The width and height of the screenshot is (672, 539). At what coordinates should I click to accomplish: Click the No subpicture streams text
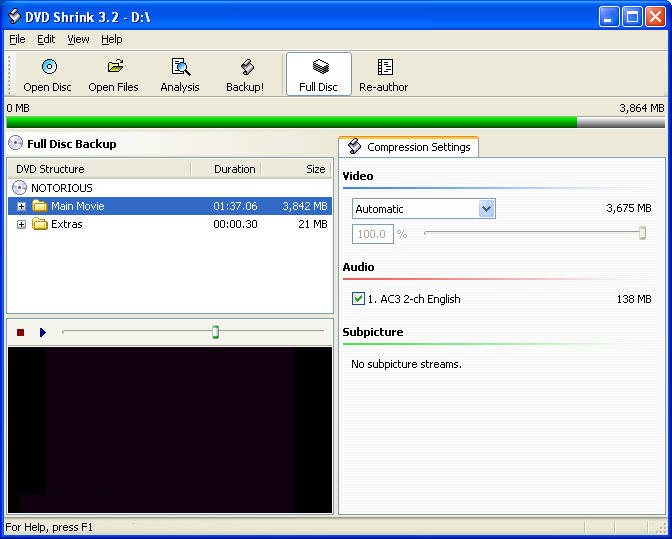click(406, 364)
